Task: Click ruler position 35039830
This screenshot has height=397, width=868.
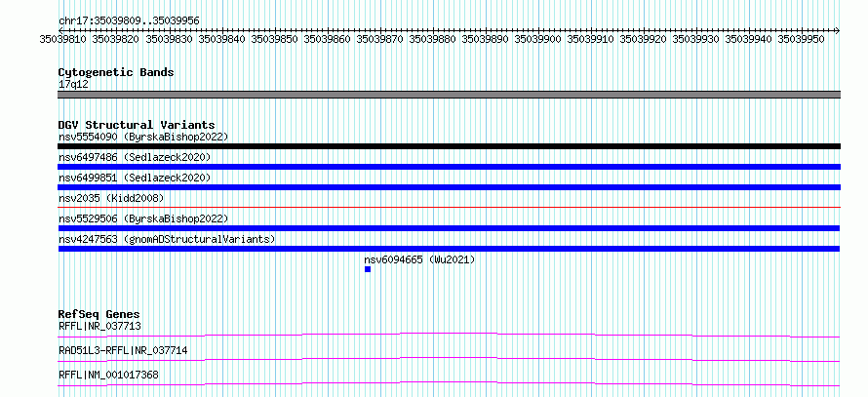Action: pyautogui.click(x=170, y=39)
